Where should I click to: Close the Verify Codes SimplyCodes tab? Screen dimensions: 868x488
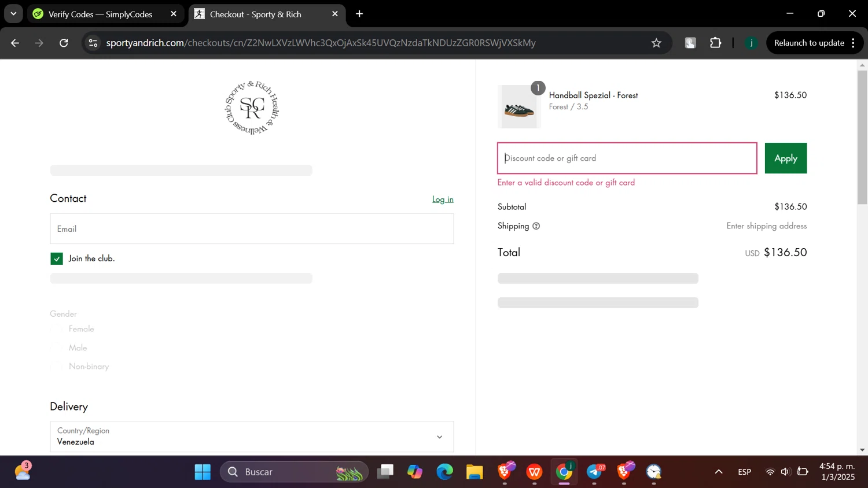[174, 14]
